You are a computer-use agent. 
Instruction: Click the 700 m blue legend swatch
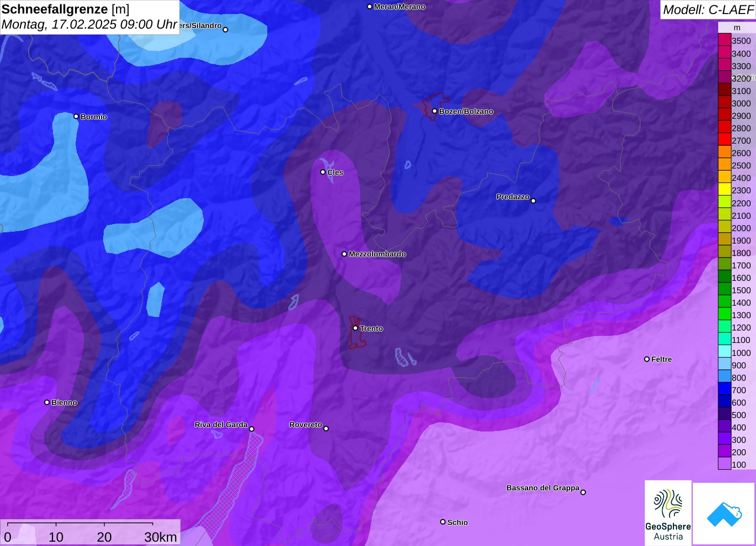point(725,389)
